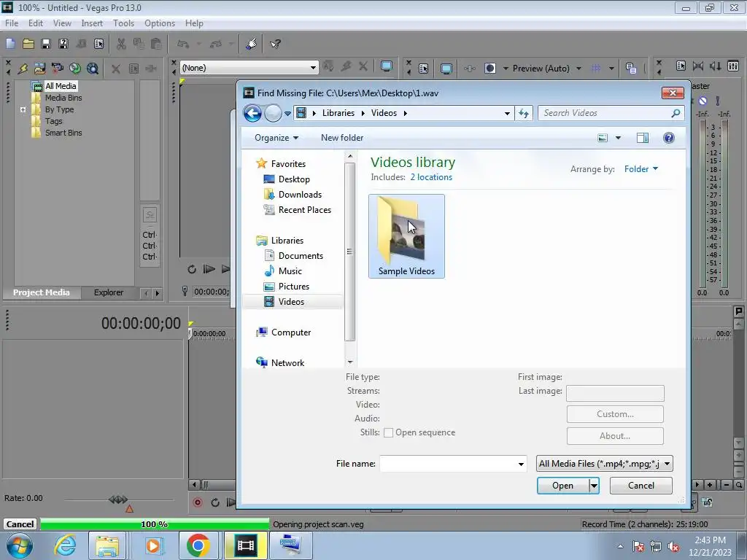Click the Copy Snapshot to Clipboard icon
The width and height of the screenshot is (747, 560).
pyautogui.click(x=631, y=68)
